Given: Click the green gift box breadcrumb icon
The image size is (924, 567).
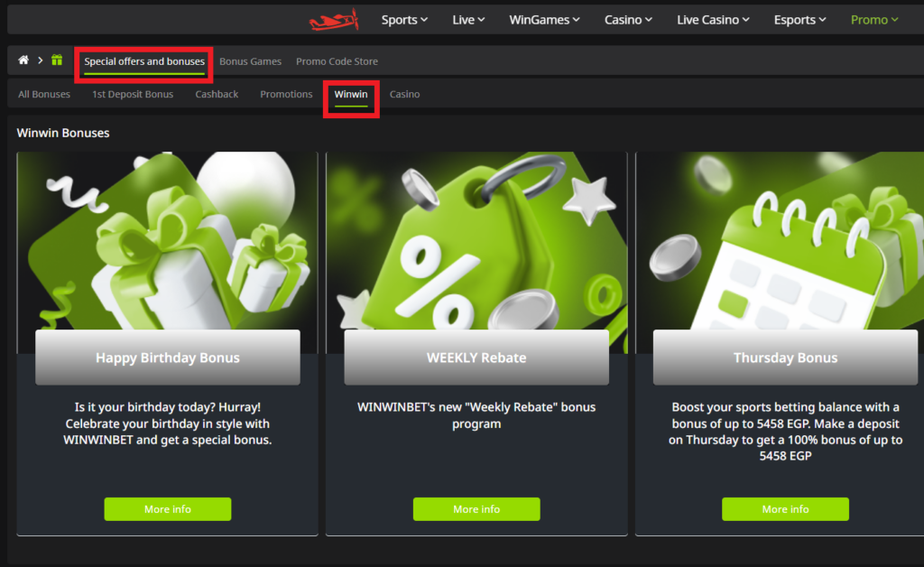Looking at the screenshot, I should click(x=57, y=60).
